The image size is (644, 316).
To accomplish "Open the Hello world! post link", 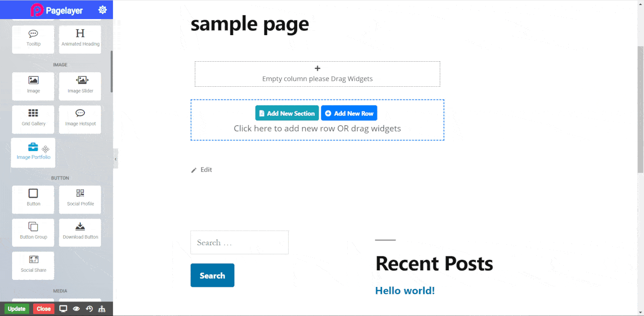I will [x=405, y=290].
